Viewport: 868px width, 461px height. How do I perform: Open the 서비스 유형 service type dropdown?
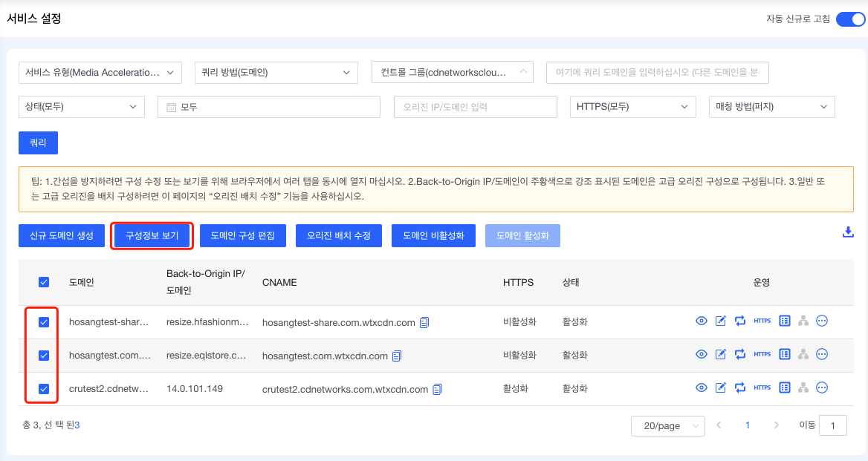[100, 73]
